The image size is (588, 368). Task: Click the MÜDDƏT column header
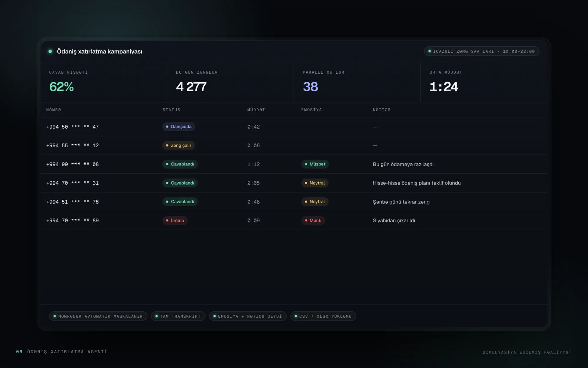pos(256,110)
